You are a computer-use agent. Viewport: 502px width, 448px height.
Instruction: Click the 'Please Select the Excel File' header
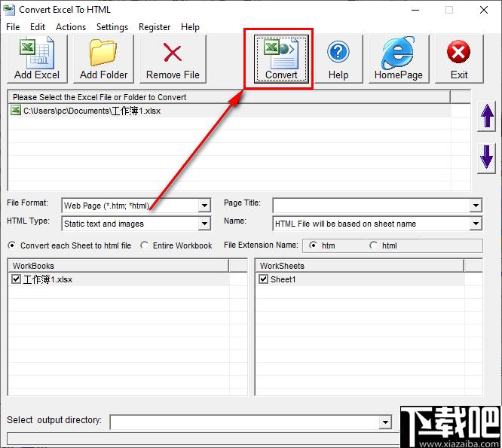click(x=229, y=97)
